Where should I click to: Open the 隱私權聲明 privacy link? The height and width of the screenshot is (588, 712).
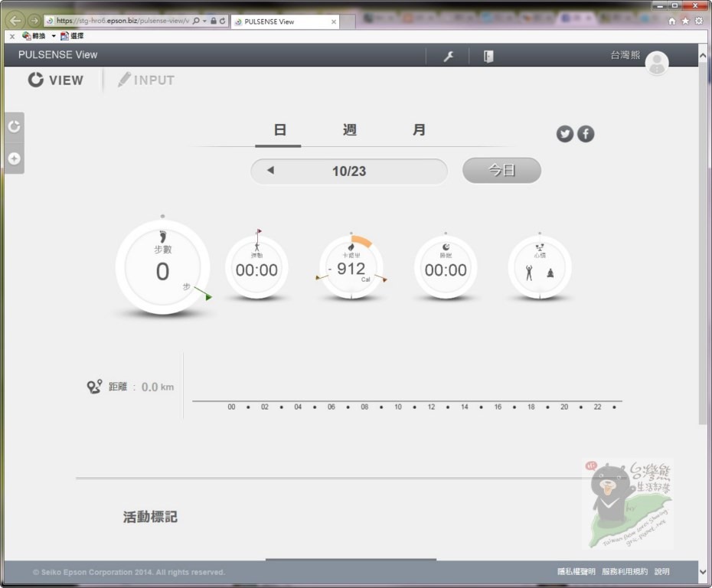[576, 572]
